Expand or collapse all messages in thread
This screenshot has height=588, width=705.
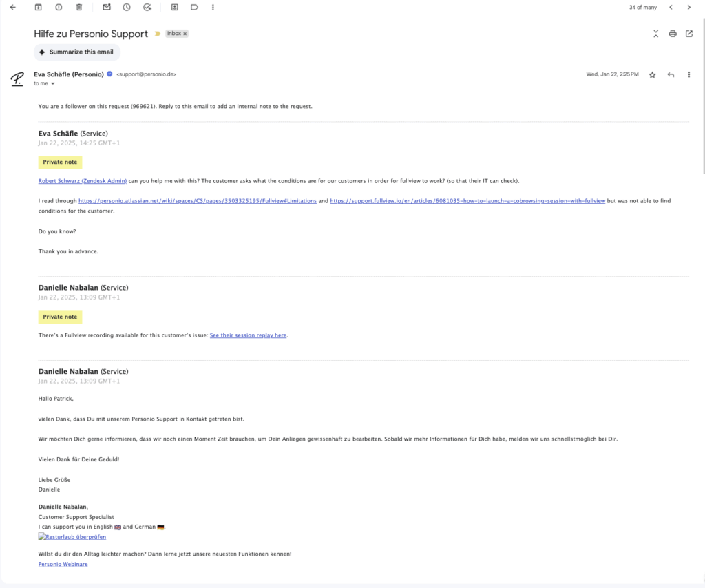(x=655, y=34)
